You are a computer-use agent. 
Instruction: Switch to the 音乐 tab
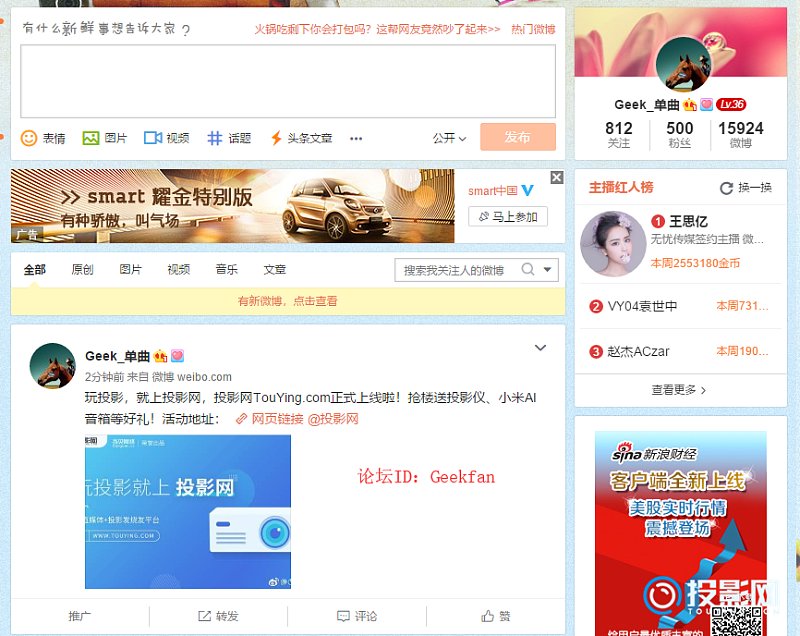click(227, 269)
